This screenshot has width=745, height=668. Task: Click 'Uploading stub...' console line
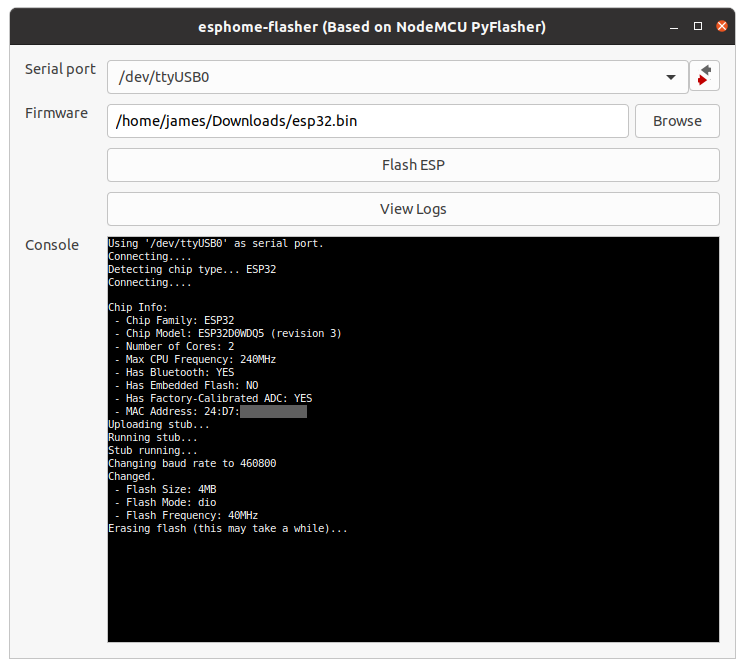coord(159,425)
